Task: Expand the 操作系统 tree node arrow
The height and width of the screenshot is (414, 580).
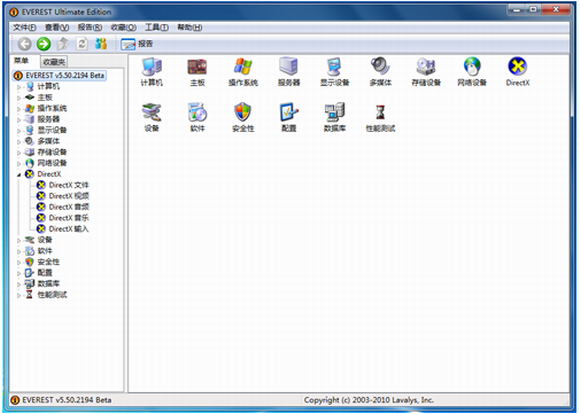Action: point(19,109)
